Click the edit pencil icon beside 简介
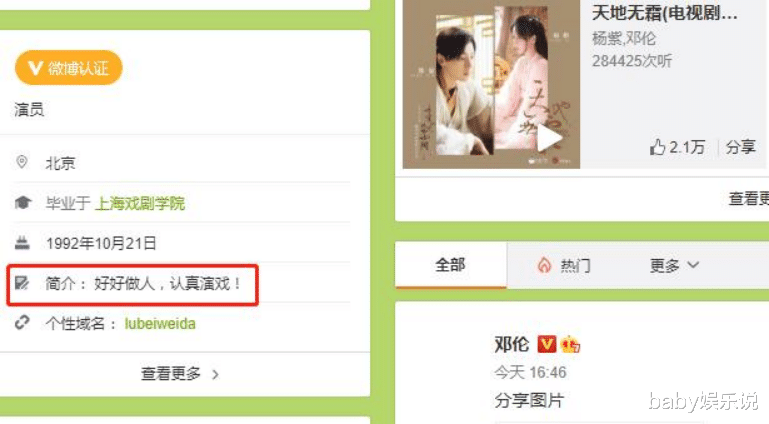The image size is (769, 424). [22, 283]
